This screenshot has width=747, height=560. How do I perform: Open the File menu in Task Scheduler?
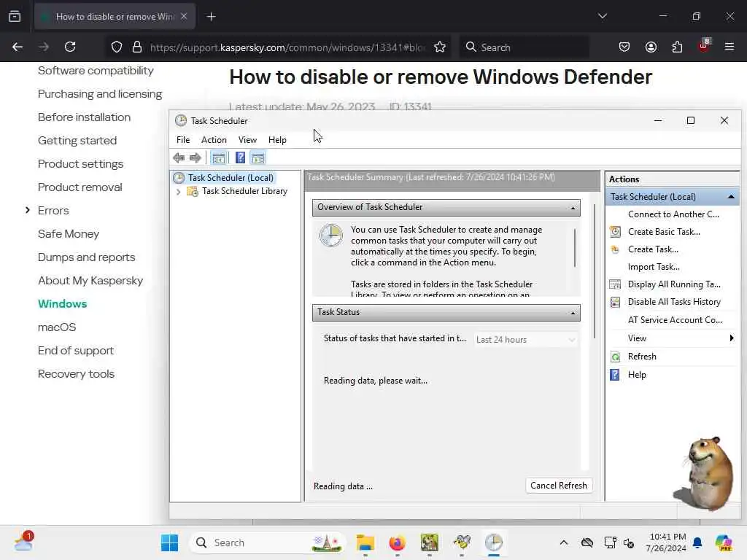183,140
